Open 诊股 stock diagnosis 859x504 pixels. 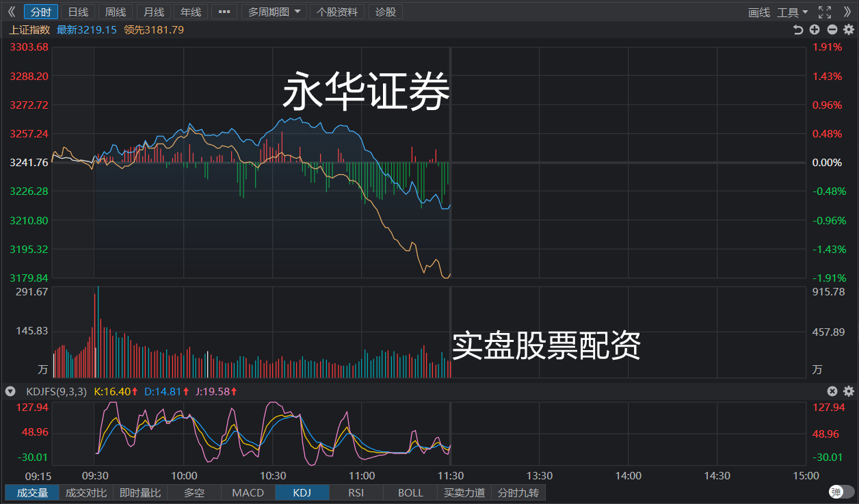click(386, 12)
